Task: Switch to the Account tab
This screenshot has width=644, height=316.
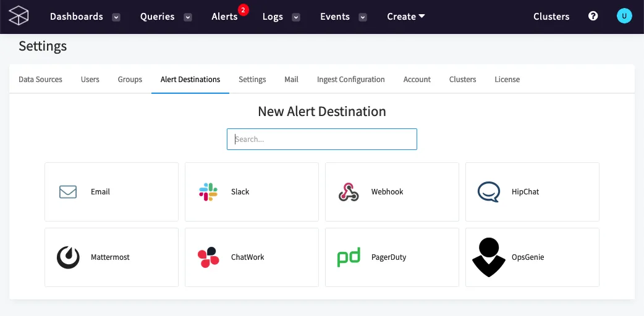Action: [417, 79]
